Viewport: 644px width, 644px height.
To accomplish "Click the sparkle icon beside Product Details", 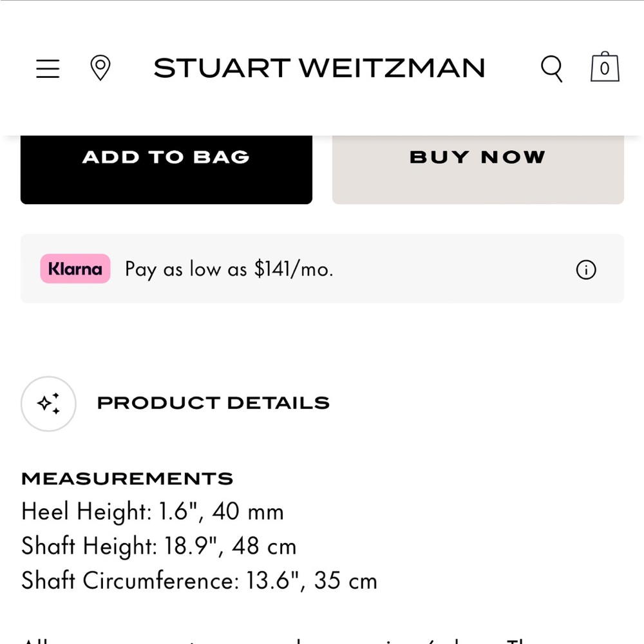I will pyautogui.click(x=48, y=404).
